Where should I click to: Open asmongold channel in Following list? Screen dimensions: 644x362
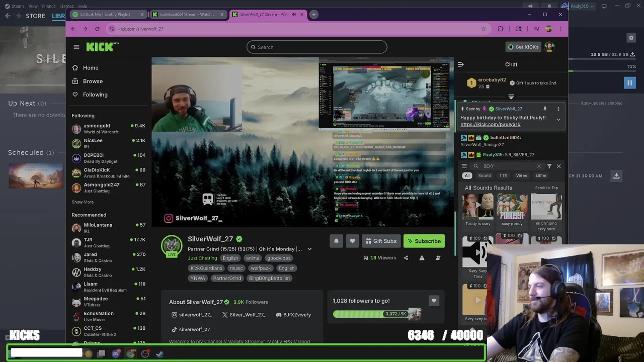(x=108, y=129)
